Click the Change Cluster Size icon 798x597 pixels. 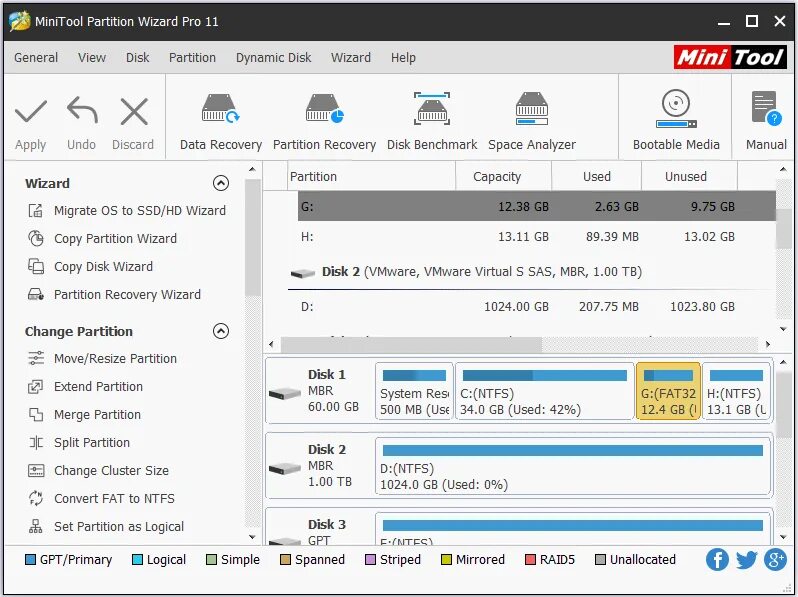pyautogui.click(x=36, y=470)
